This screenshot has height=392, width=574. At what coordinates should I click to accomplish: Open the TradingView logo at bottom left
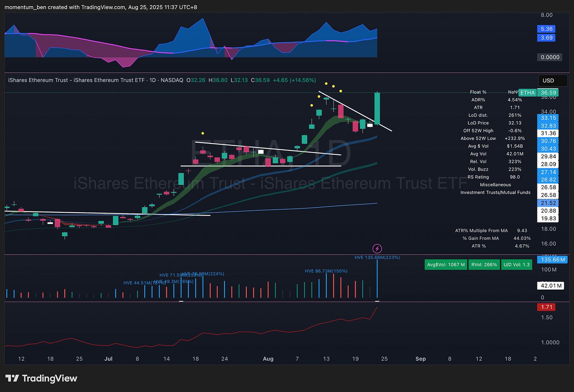[x=41, y=378]
